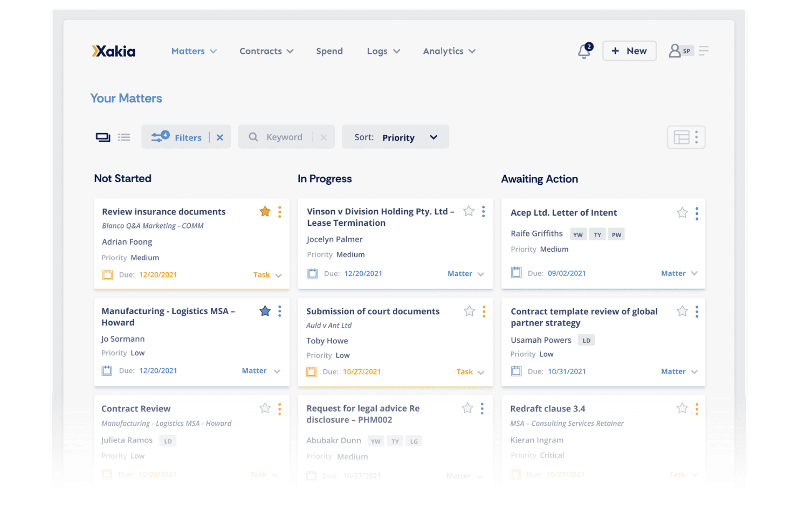Click assignee name 'Toby Howe'

[x=327, y=341]
